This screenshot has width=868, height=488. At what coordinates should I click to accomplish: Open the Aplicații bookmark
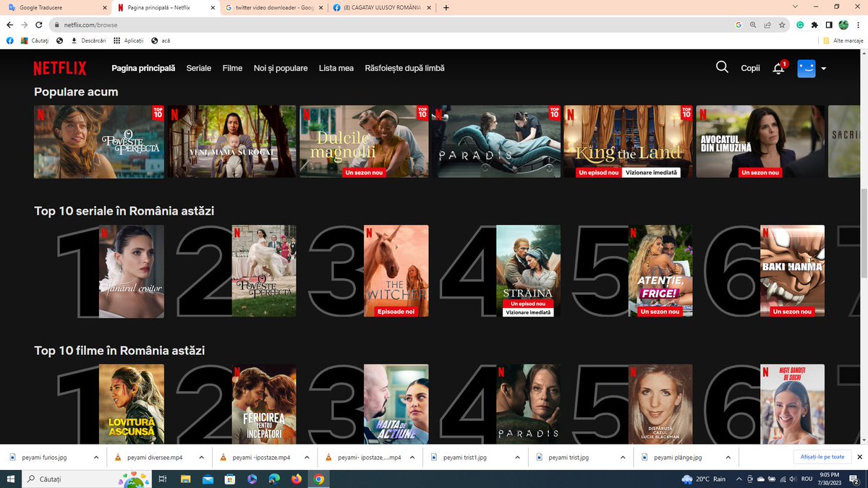[x=128, y=40]
